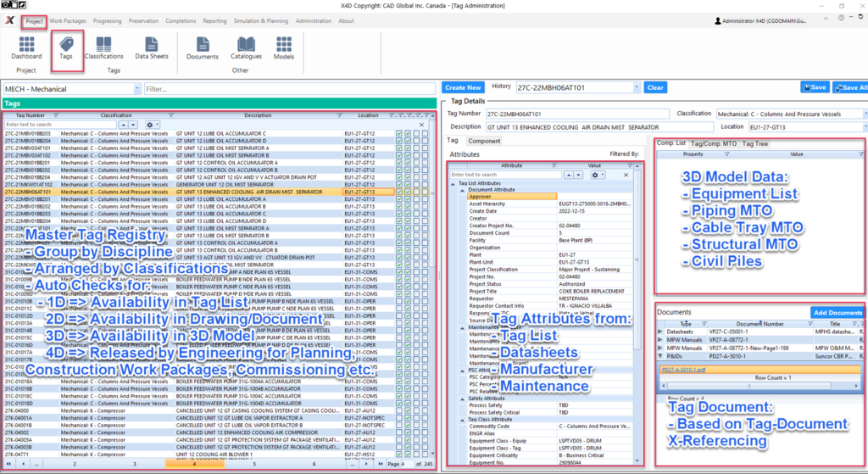
Task: Open the Work Packages menu
Action: pyautogui.click(x=68, y=20)
